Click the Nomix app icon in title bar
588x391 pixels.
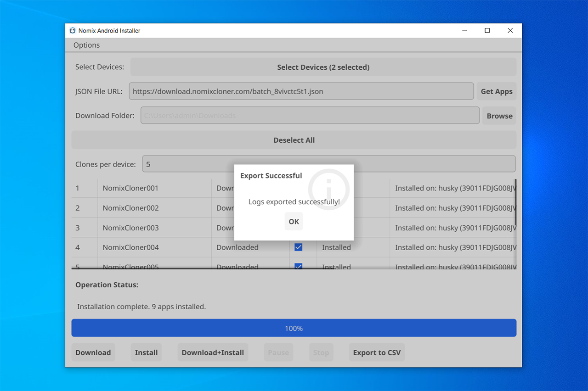point(73,31)
